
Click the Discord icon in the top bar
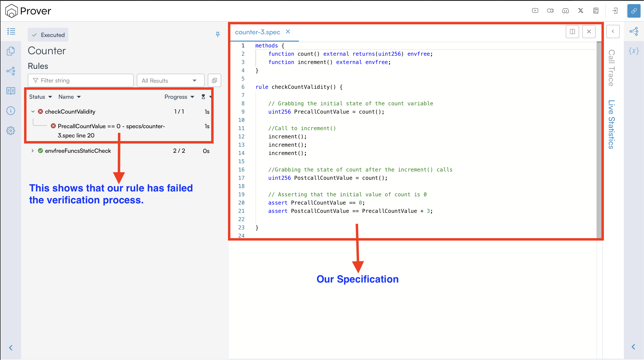point(565,11)
